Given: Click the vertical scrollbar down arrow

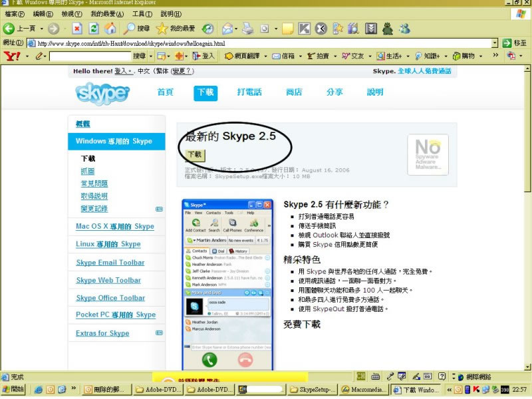Looking at the screenshot, I should [x=527, y=367].
